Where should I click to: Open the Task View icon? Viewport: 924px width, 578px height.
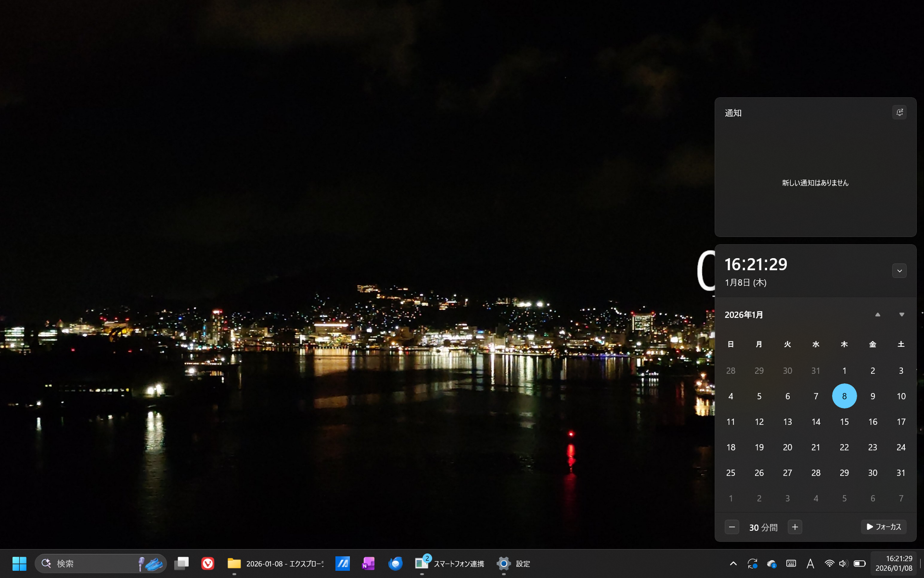pos(181,563)
